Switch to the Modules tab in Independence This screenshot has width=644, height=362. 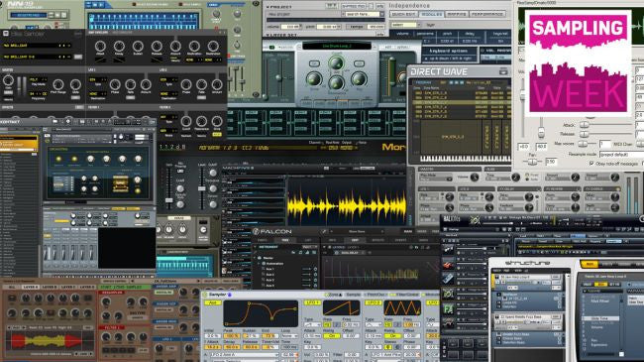(432, 14)
